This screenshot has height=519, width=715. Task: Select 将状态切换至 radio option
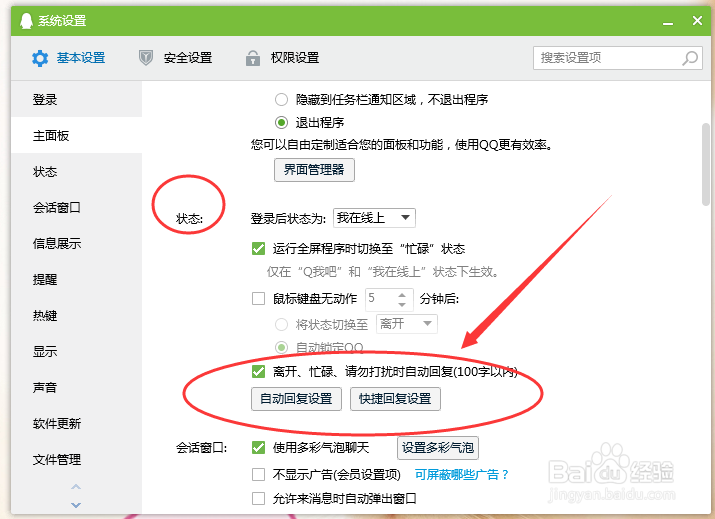(x=281, y=324)
